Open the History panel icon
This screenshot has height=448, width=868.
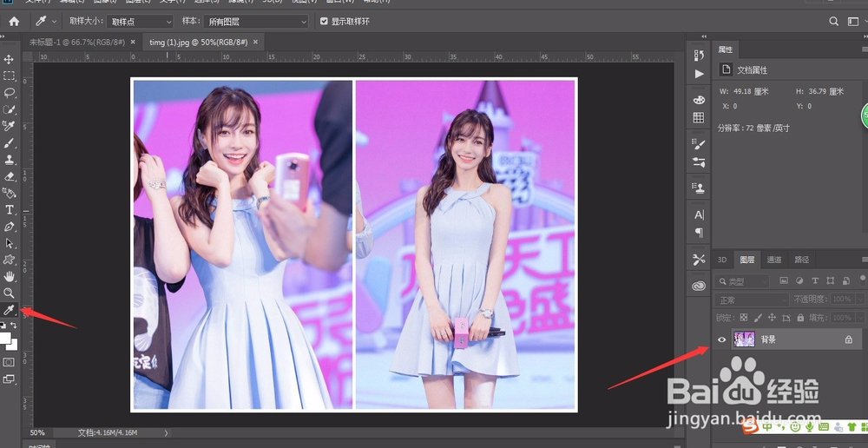point(699,55)
